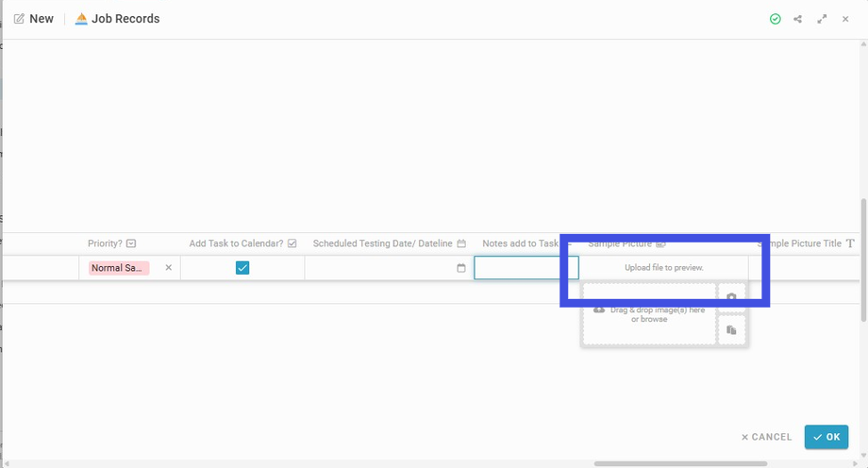Open the share icon in header
Image resolution: width=868 pixels, height=468 pixels.
pyautogui.click(x=797, y=20)
